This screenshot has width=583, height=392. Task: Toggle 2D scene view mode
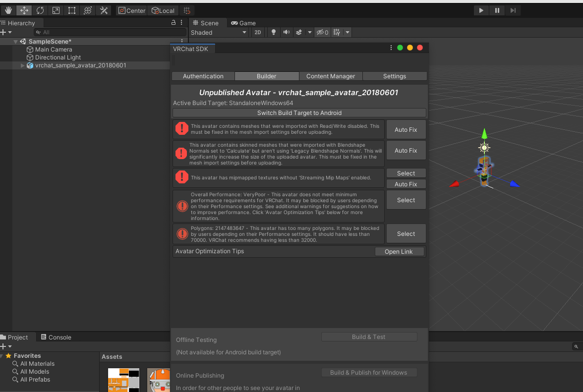click(x=258, y=32)
